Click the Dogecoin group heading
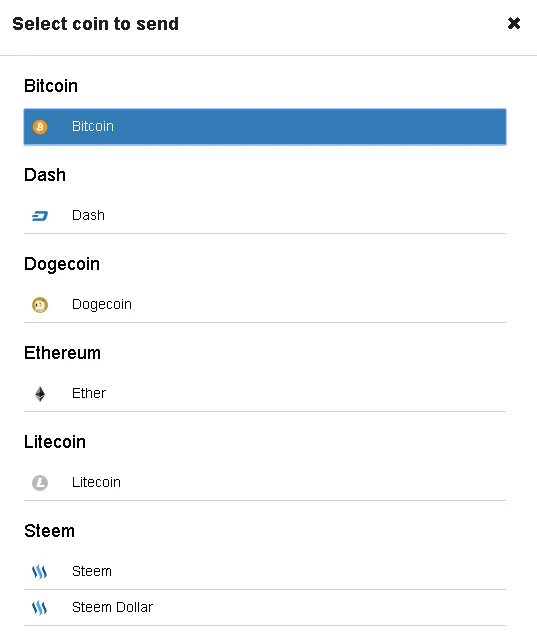 62,264
